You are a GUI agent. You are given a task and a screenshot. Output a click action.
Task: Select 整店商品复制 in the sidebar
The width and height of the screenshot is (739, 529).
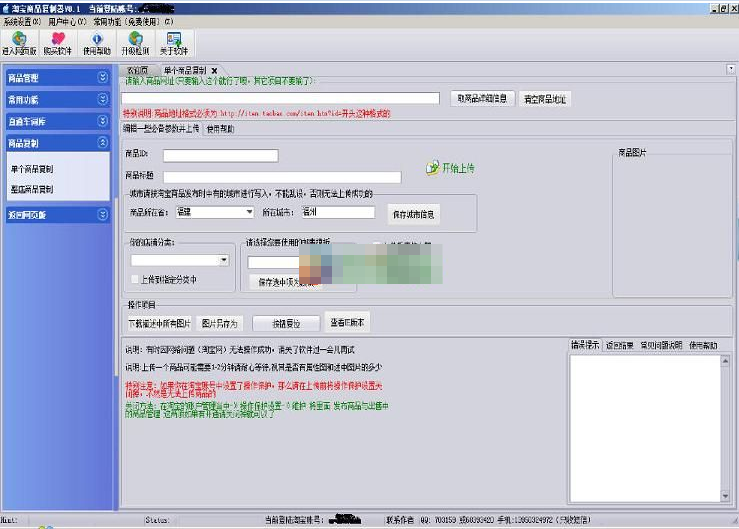point(32,189)
